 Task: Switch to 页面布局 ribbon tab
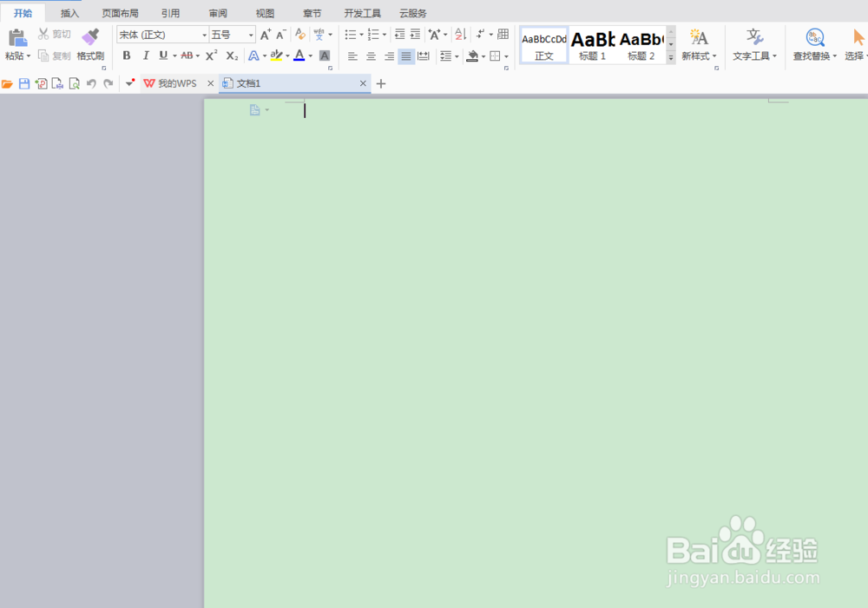click(x=120, y=13)
